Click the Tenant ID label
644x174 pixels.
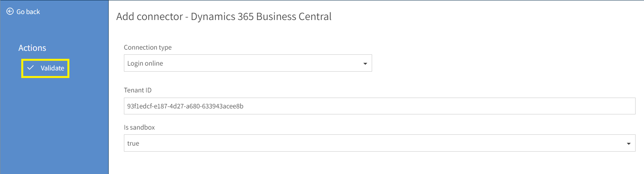(x=138, y=90)
